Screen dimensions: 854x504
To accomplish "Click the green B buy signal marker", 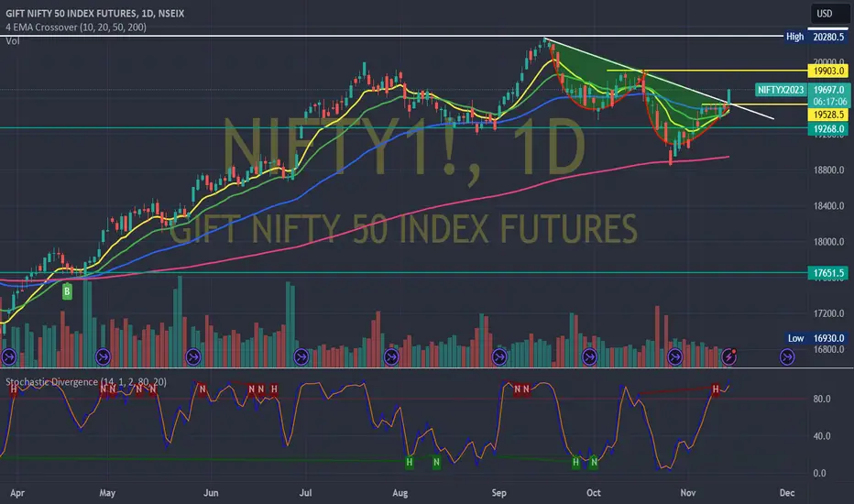I will click(67, 291).
